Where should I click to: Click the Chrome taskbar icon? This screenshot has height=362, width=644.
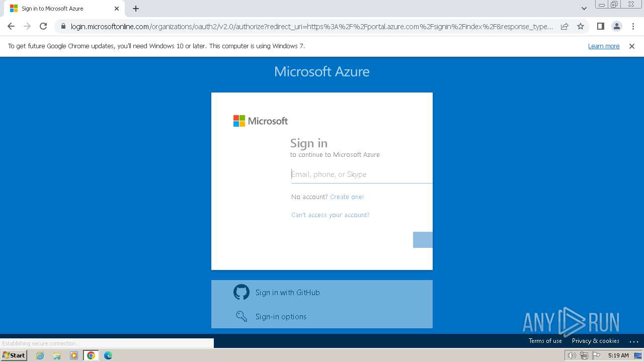point(91,355)
